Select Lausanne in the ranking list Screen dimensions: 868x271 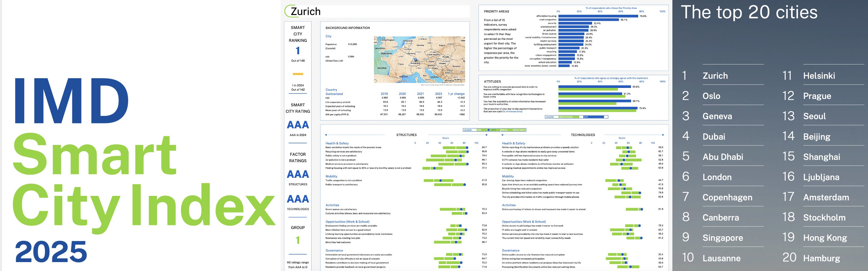(x=721, y=258)
